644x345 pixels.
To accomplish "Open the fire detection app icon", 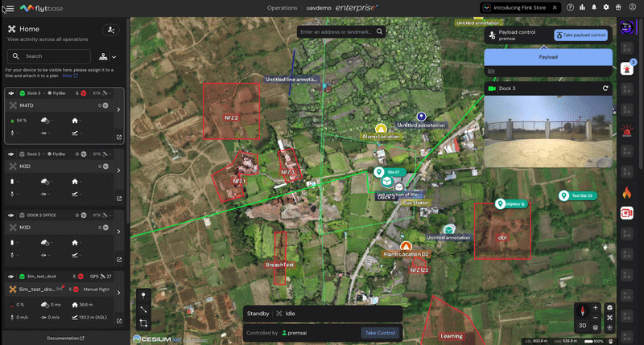I will 627,192.
